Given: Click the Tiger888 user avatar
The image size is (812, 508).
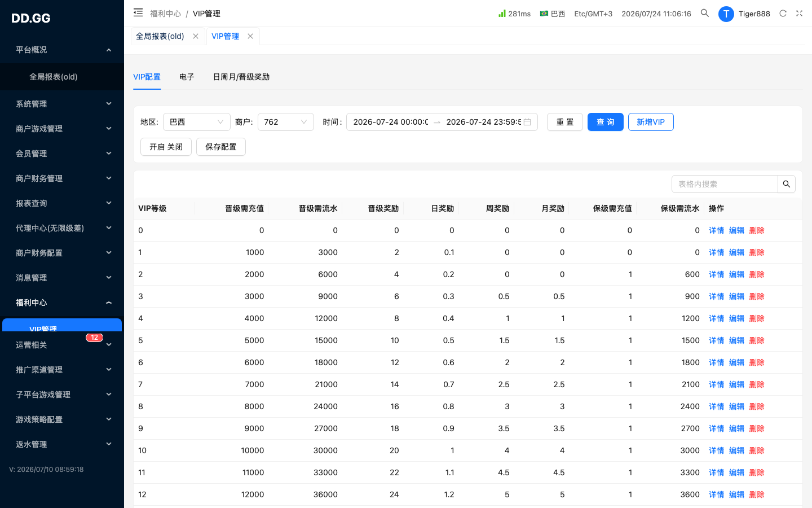Looking at the screenshot, I should click(x=726, y=14).
